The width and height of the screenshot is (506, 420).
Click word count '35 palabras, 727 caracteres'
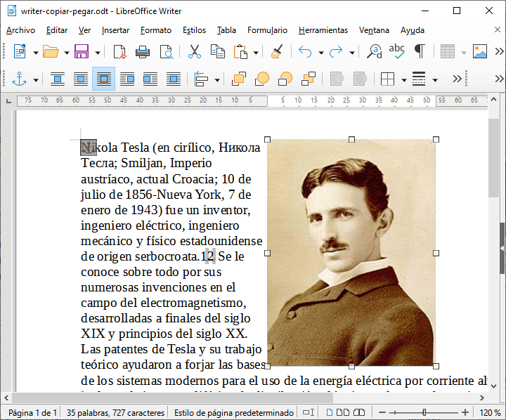115,412
